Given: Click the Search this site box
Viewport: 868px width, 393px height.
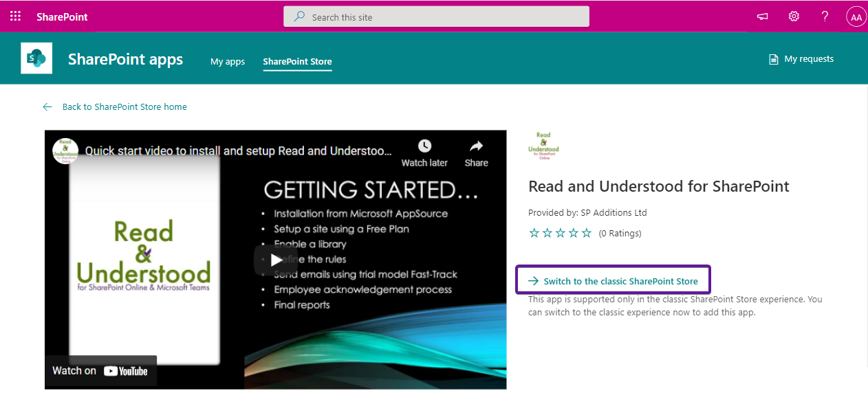Looking at the screenshot, I should coord(436,16).
